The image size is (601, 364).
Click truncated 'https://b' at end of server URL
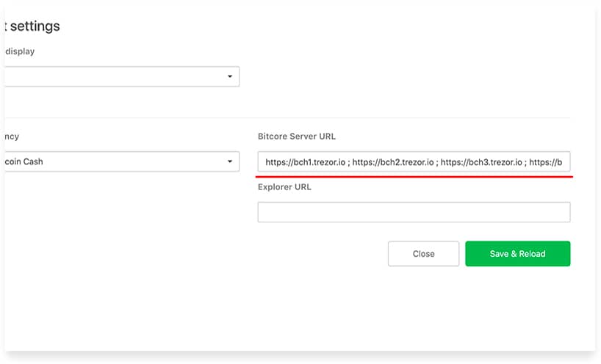click(x=546, y=162)
